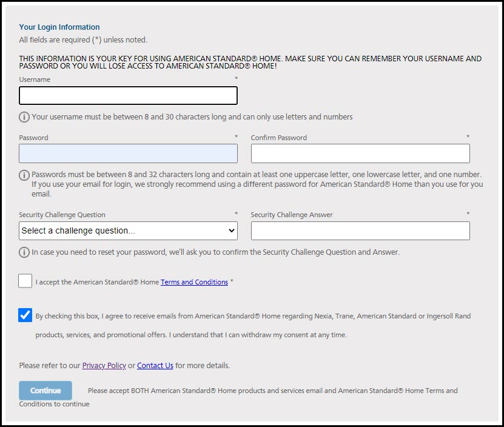Click the Confirm Password field
This screenshot has height=427, width=504.
coord(360,153)
